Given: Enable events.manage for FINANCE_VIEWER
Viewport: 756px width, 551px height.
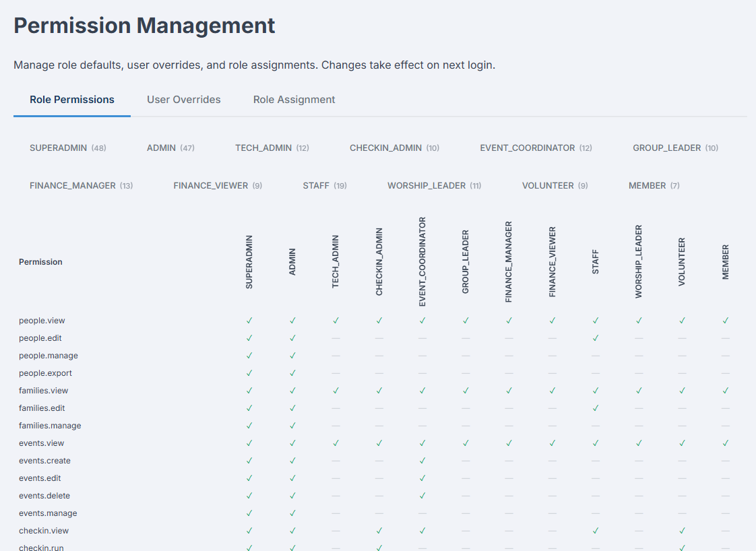Looking at the screenshot, I should [552, 513].
